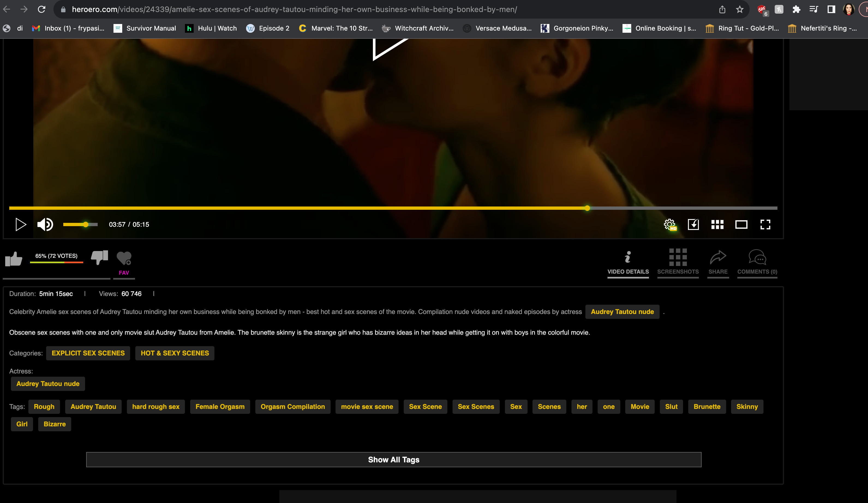Click the Views count 60 746
The height and width of the screenshot is (503, 868).
coord(131,294)
